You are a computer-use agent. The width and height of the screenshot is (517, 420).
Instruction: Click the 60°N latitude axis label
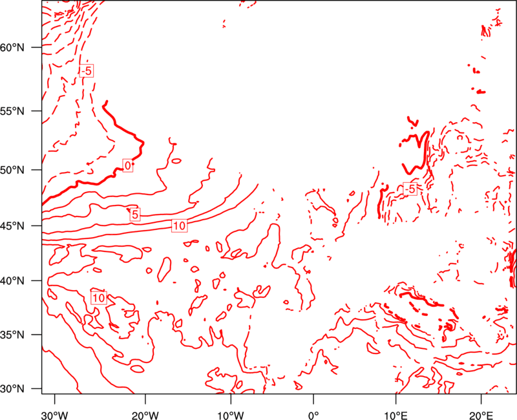coord(12,47)
